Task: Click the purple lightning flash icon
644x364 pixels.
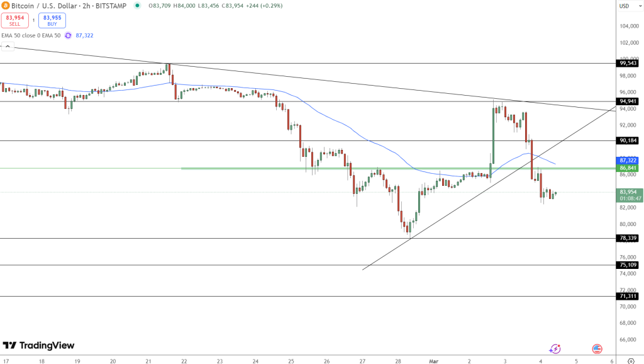Action: tap(555, 349)
